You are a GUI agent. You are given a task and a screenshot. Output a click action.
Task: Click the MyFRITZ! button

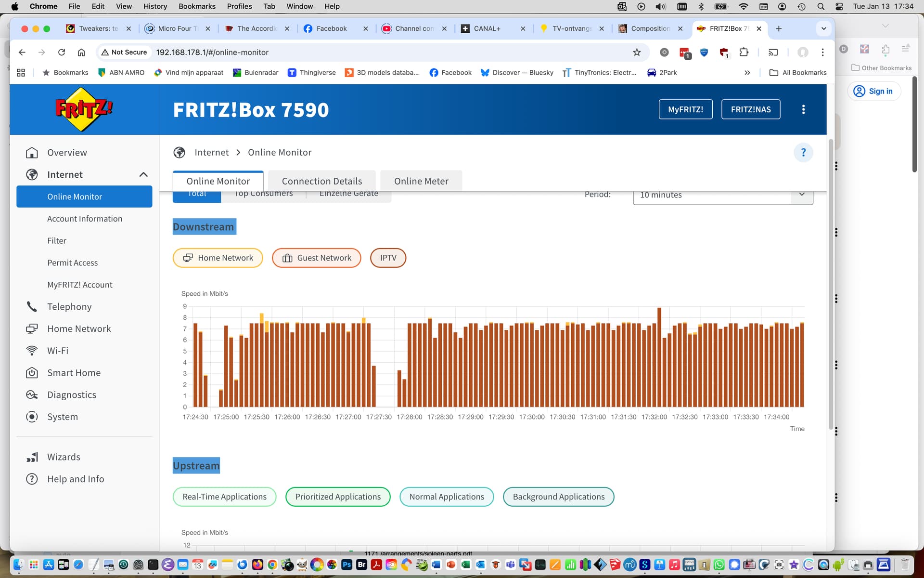click(x=685, y=109)
